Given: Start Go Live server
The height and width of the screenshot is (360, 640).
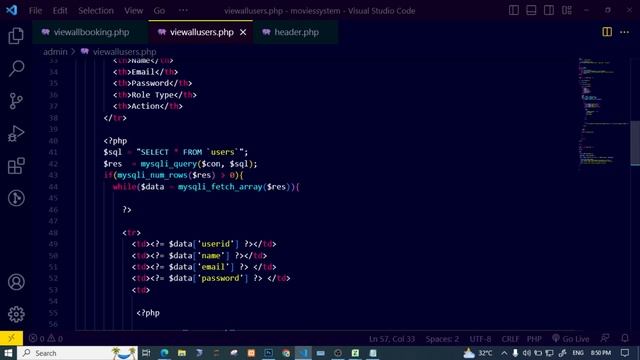Looking at the screenshot, I should (571, 339).
